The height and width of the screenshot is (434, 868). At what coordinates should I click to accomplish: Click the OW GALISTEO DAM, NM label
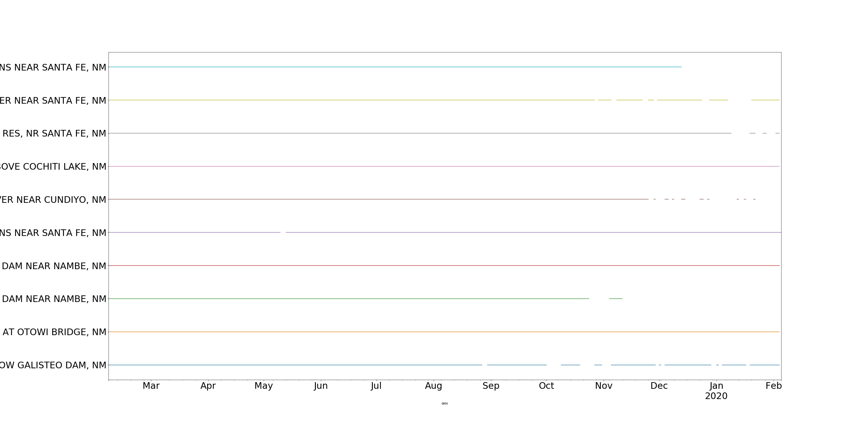(53, 365)
